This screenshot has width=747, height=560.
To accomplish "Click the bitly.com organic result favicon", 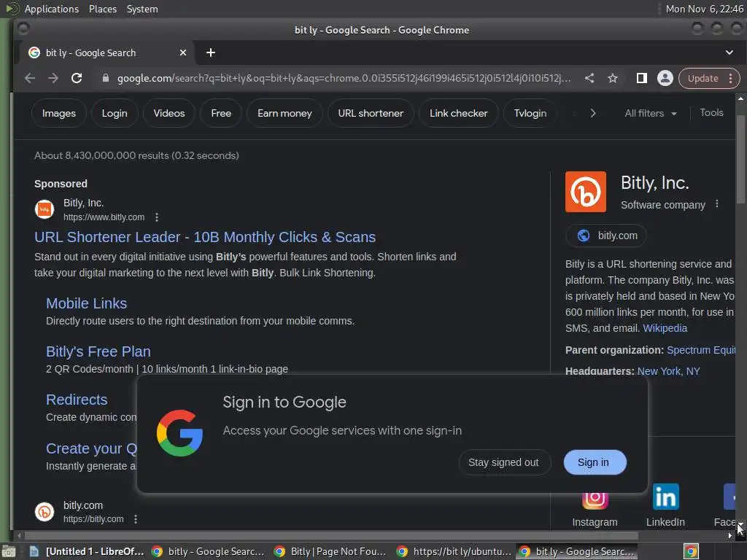I will pos(44,512).
